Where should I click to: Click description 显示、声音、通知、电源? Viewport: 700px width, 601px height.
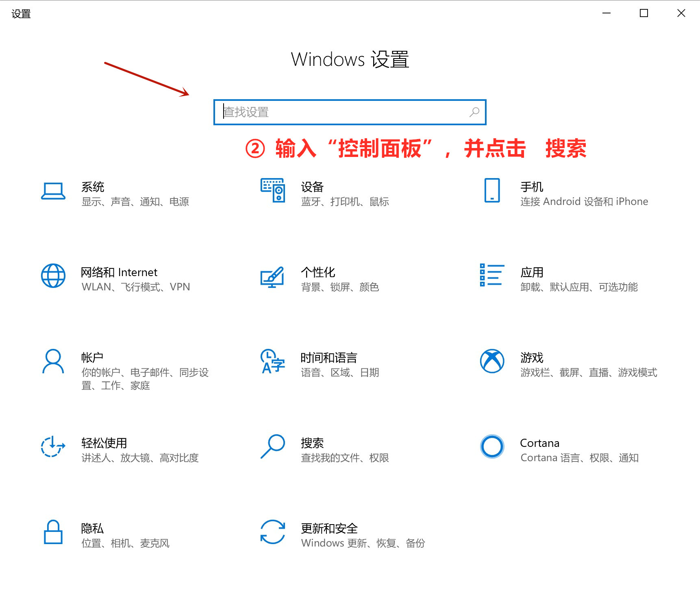(135, 202)
